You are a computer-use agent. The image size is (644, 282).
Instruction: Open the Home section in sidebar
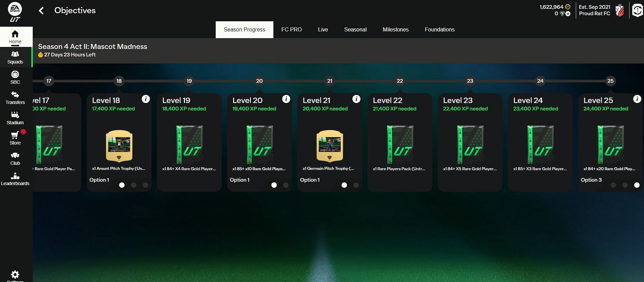click(x=15, y=37)
